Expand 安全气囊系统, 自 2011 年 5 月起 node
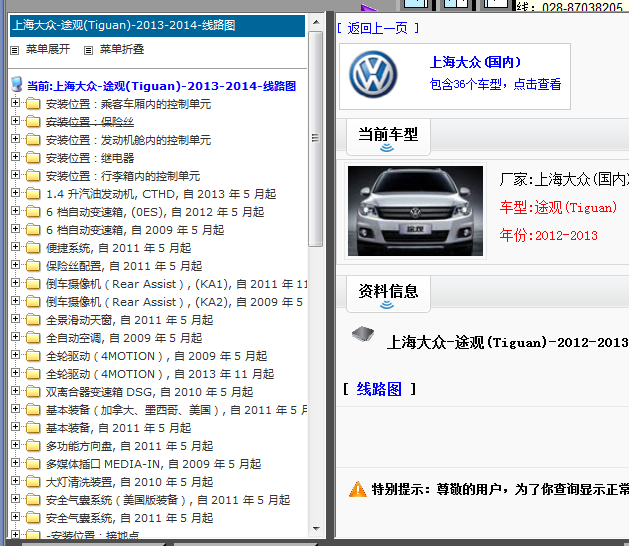This screenshot has height=546, width=629. click(x=15, y=517)
